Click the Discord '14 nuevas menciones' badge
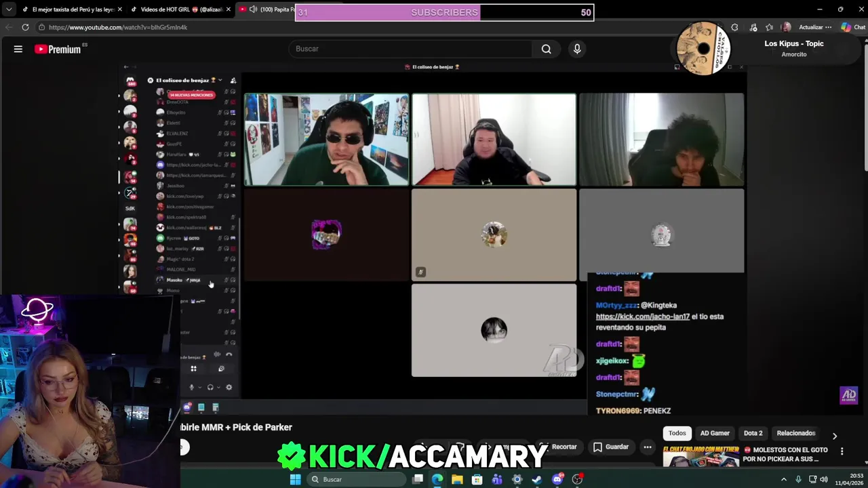This screenshot has height=488, width=868. click(x=191, y=95)
